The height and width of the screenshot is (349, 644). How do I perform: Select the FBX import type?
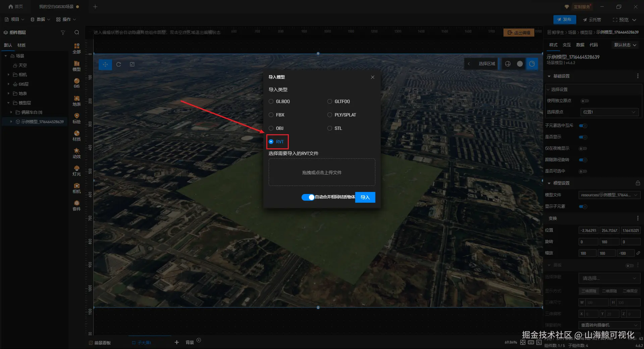(277, 115)
